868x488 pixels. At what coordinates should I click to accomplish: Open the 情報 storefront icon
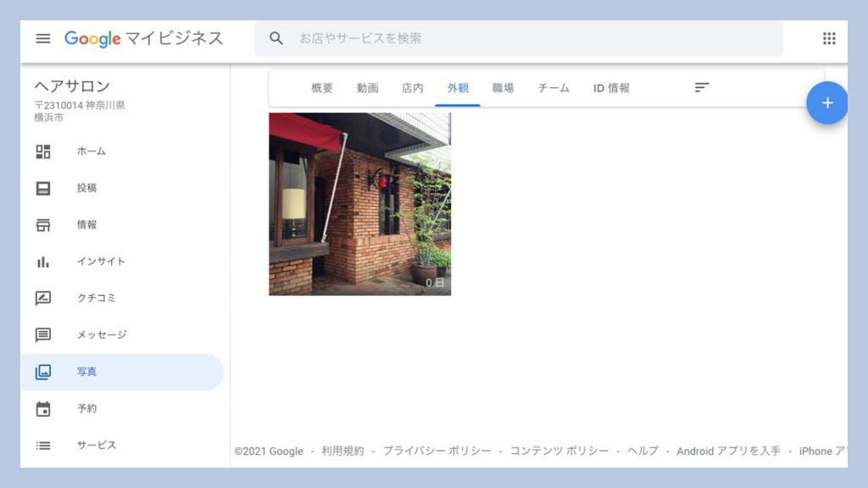pos(43,225)
